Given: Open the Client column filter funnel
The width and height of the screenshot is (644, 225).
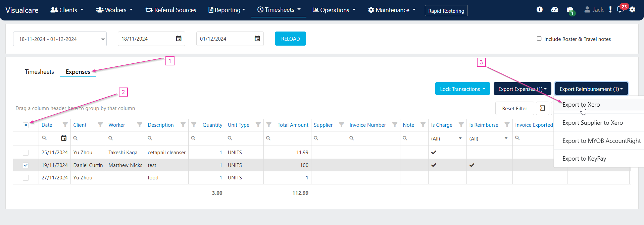Looking at the screenshot, I should point(100,125).
